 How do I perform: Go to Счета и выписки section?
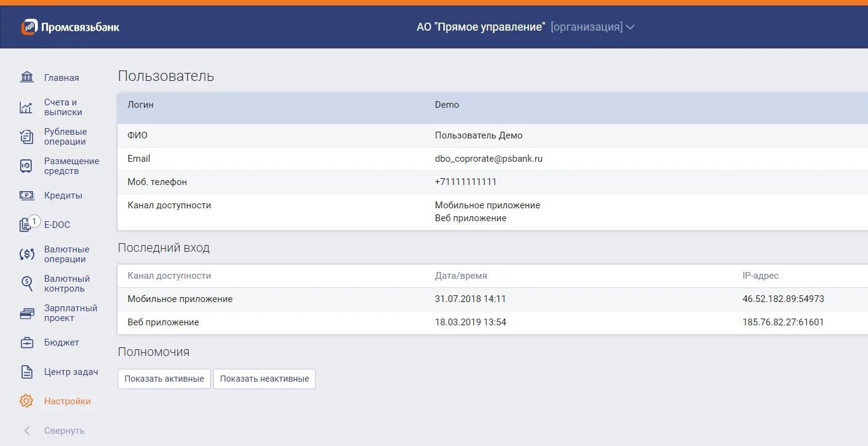pyautogui.click(x=63, y=107)
